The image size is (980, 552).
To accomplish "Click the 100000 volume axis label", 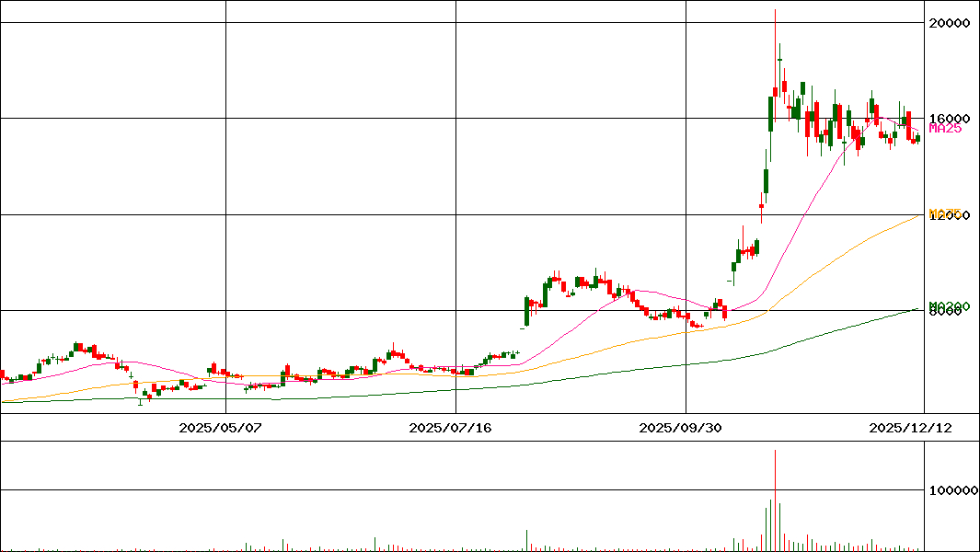I will coord(951,491).
